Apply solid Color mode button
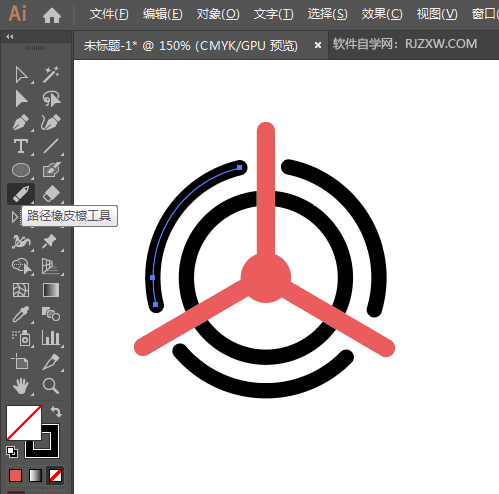 coord(15,475)
